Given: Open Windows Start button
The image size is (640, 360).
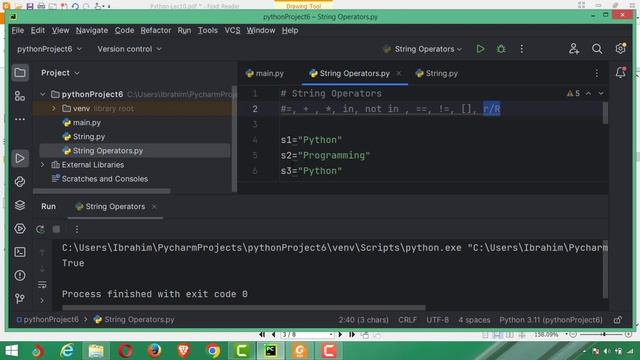Looking at the screenshot, I should [x=11, y=351].
